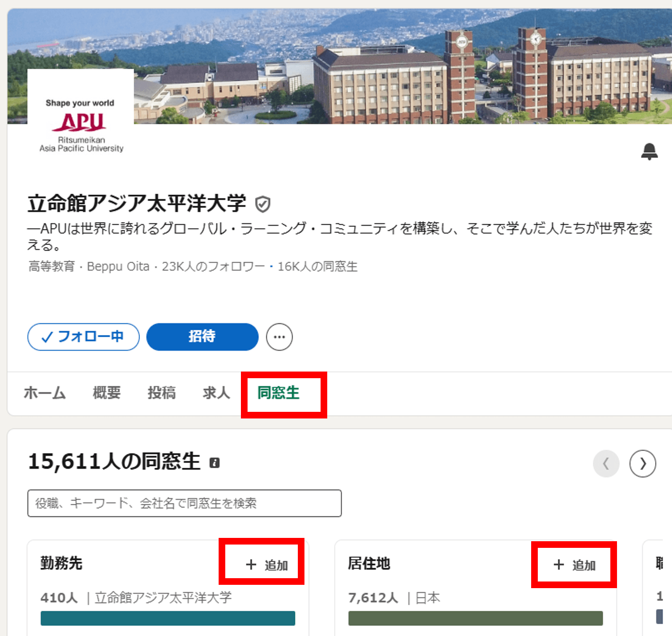Open the ホーム tab
672x636 pixels.
tap(45, 393)
